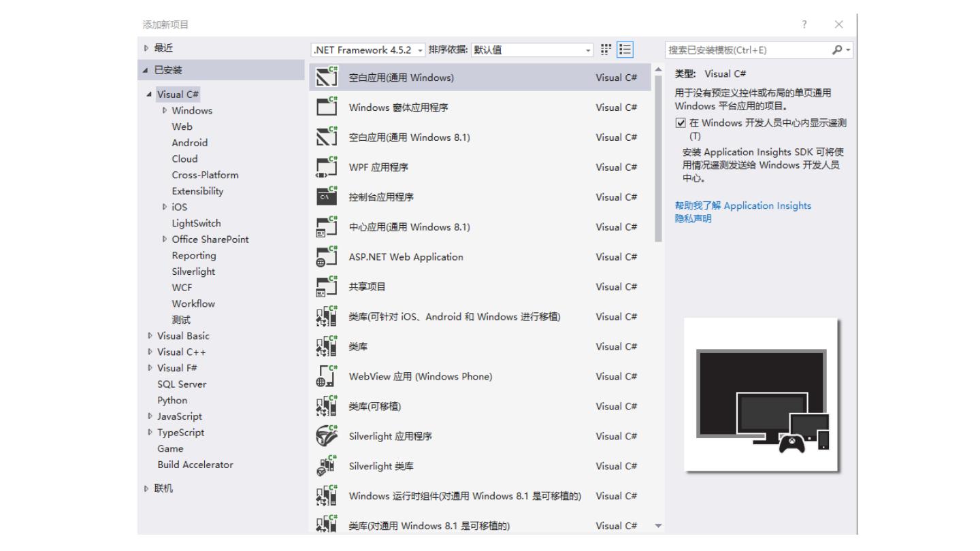
Task: Click the 空白应用(通用 Windows 8.1) icon
Action: coord(328,137)
